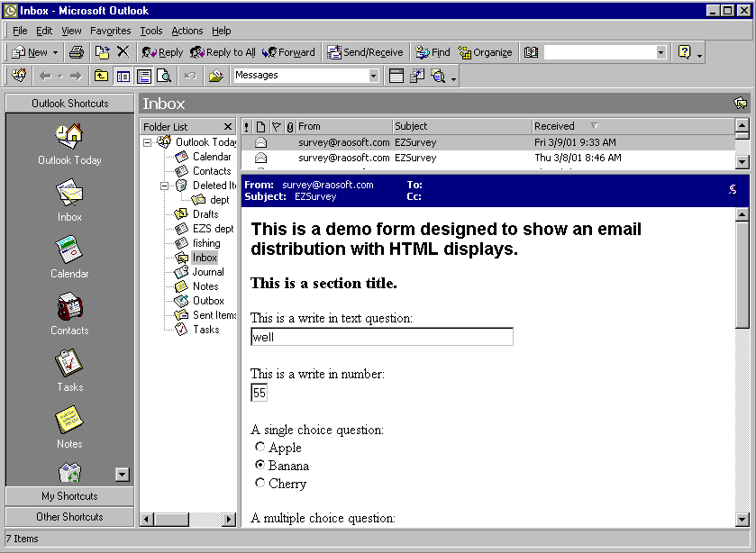The height and width of the screenshot is (553, 756).
Task: Click the message list scroll-down arrow
Action: 742,162
